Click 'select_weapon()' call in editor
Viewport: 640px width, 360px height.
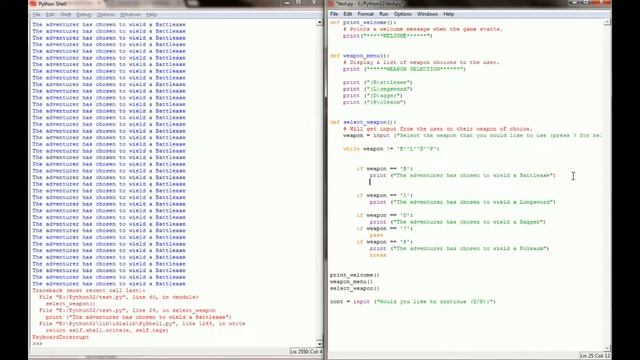click(x=354, y=288)
